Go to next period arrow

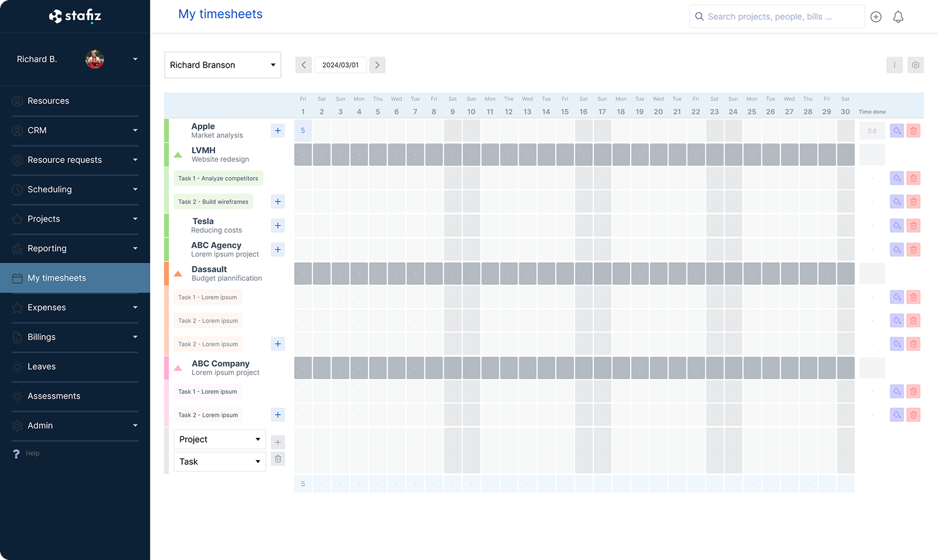tap(377, 65)
